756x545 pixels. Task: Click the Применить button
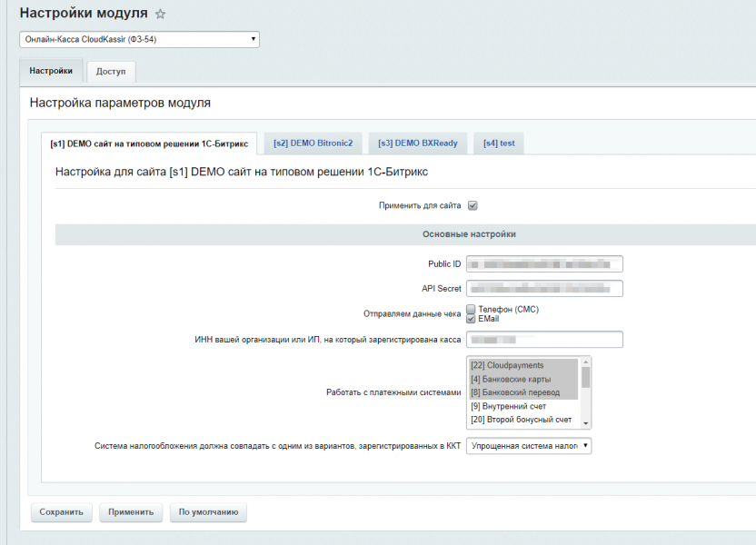click(x=131, y=512)
